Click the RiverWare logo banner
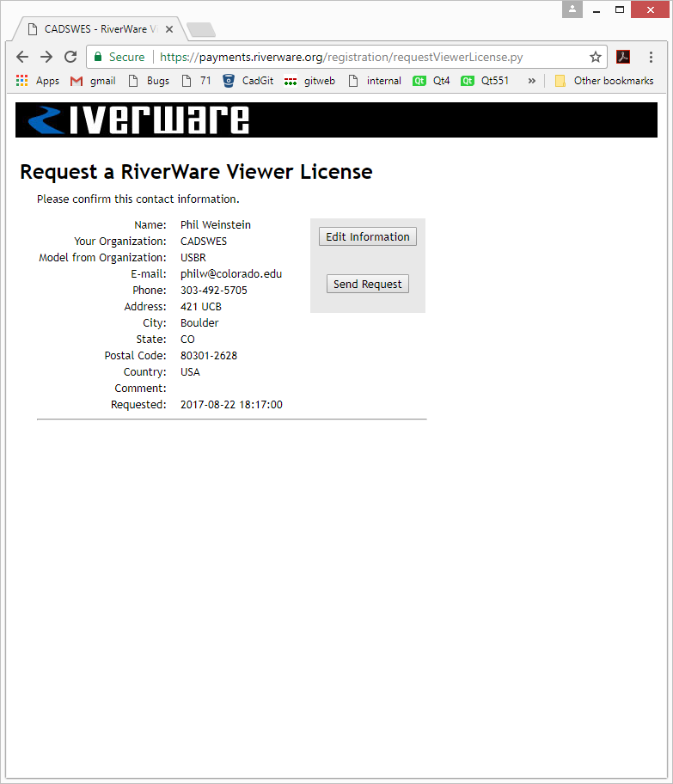This screenshot has width=673, height=784. tap(336, 120)
